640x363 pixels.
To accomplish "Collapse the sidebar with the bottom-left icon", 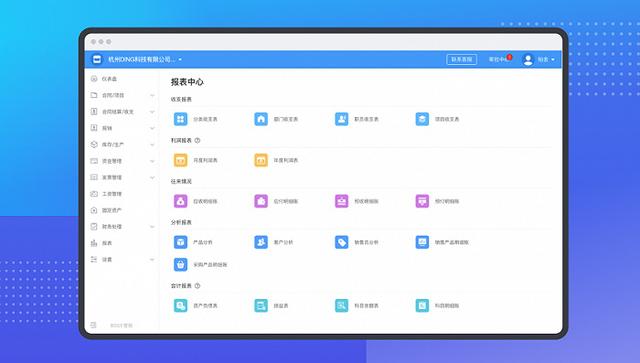I will (93, 325).
